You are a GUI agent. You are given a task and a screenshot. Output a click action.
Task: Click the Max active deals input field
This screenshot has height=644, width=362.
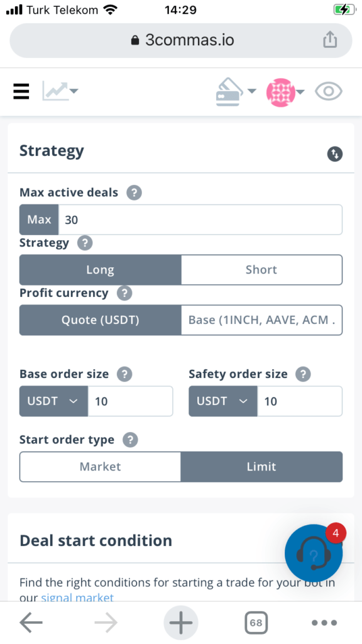coord(200,219)
